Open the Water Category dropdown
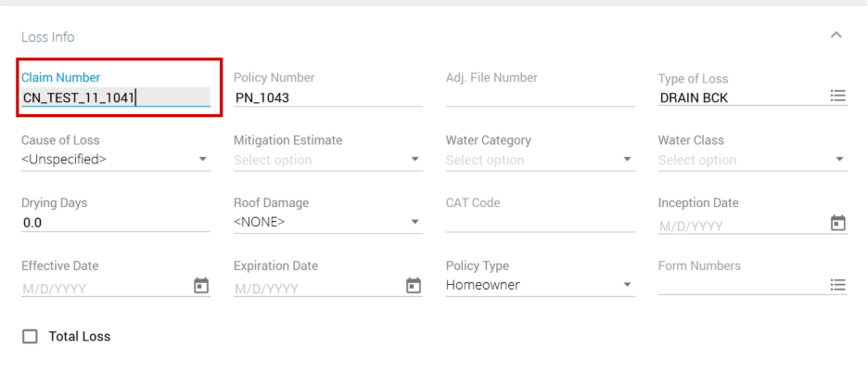Screen dimensions: 868x388 (x=540, y=160)
